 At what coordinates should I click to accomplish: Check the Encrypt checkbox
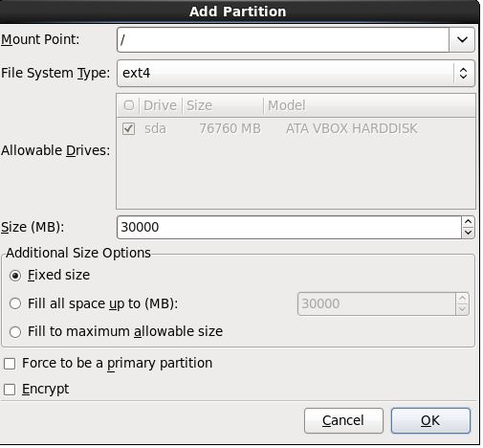pos(10,390)
